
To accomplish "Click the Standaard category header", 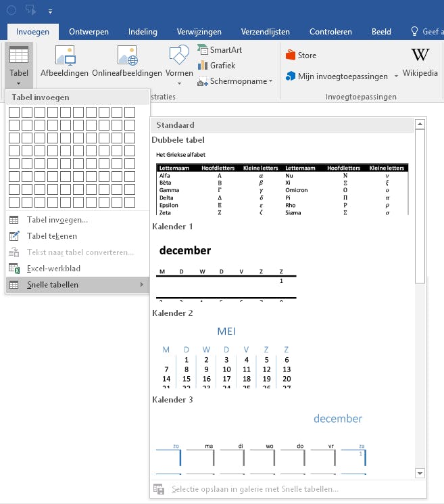I will (282, 125).
